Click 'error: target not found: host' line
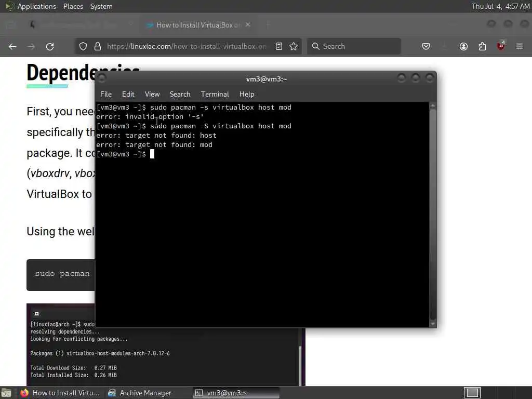The image size is (532, 399). 156,136
